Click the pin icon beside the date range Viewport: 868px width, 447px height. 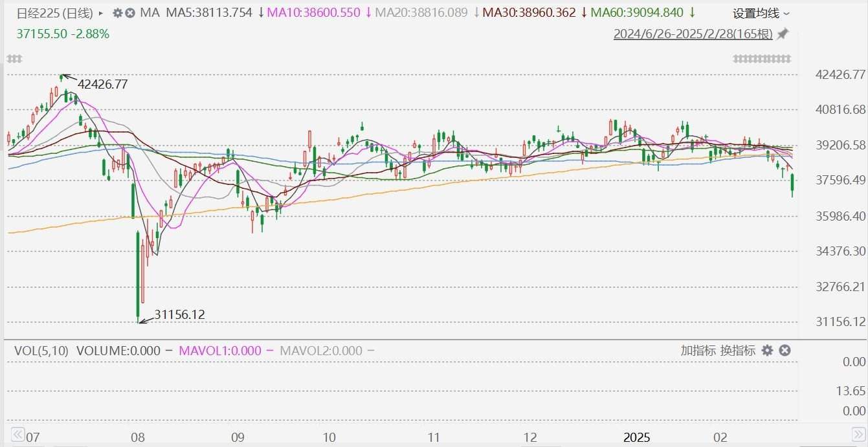tap(783, 34)
